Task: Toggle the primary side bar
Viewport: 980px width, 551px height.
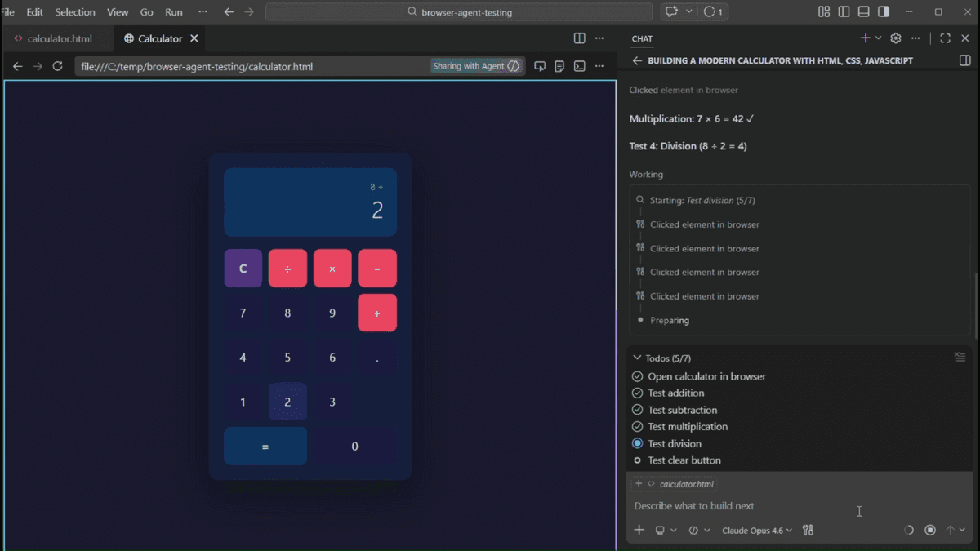Action: pos(844,11)
